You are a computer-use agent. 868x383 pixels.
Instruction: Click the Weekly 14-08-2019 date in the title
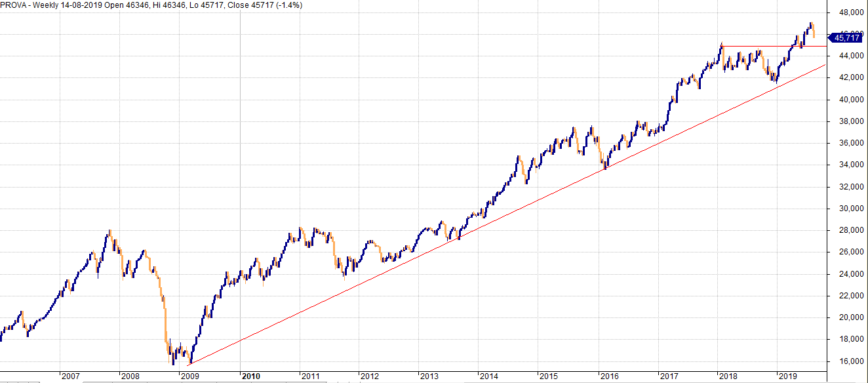66,5
